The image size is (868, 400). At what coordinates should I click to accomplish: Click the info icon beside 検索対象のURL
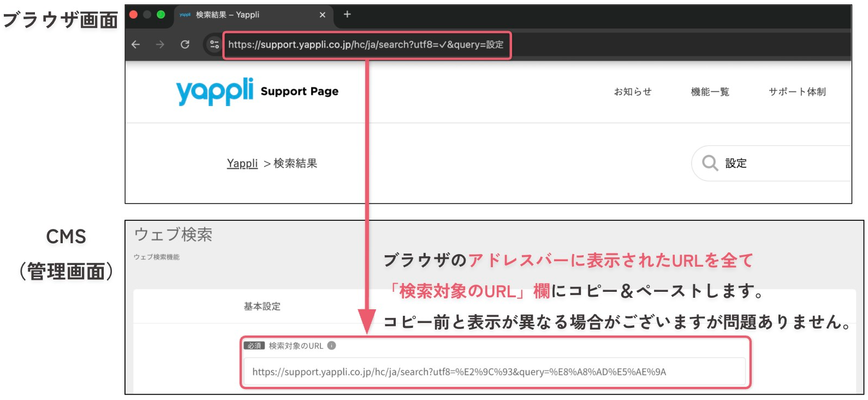pyautogui.click(x=331, y=345)
